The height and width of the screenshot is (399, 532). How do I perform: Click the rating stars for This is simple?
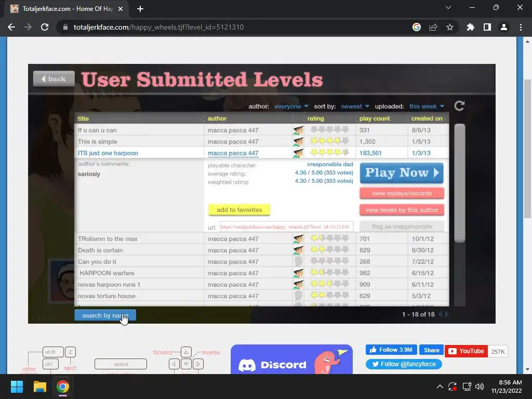click(x=329, y=141)
